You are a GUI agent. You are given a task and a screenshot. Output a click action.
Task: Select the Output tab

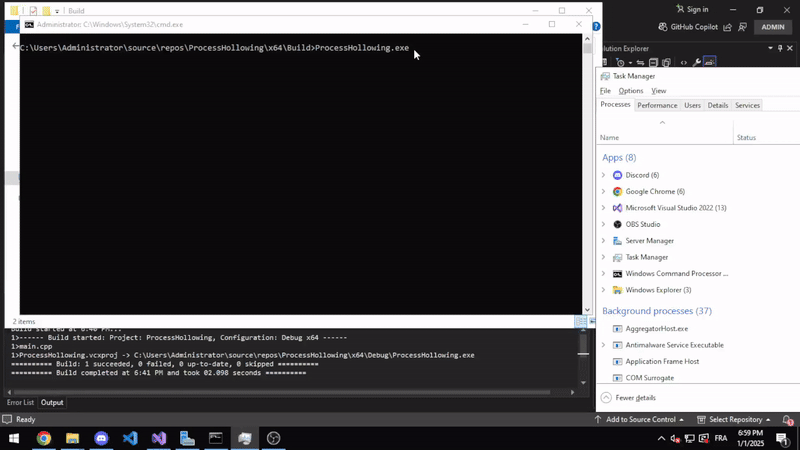[52, 402]
